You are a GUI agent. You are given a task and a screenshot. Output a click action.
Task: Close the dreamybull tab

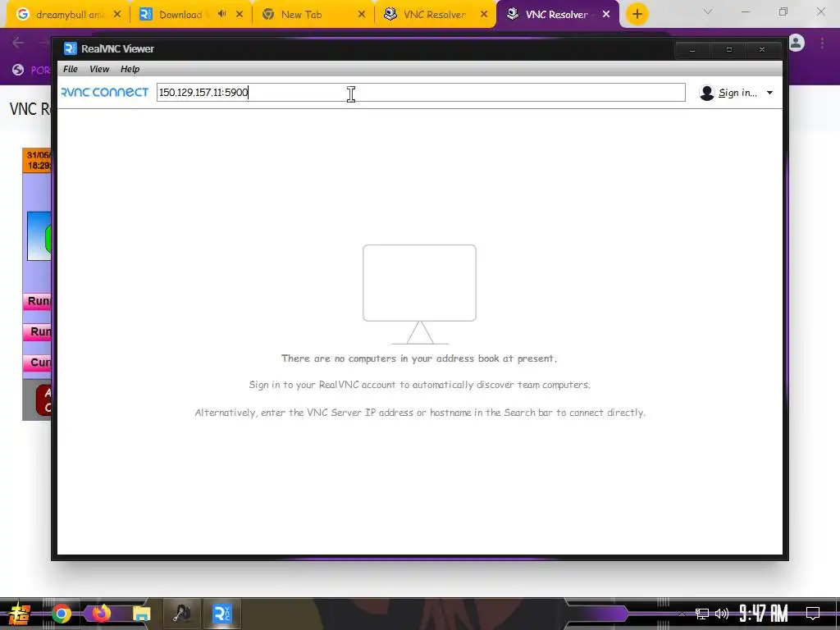(117, 15)
